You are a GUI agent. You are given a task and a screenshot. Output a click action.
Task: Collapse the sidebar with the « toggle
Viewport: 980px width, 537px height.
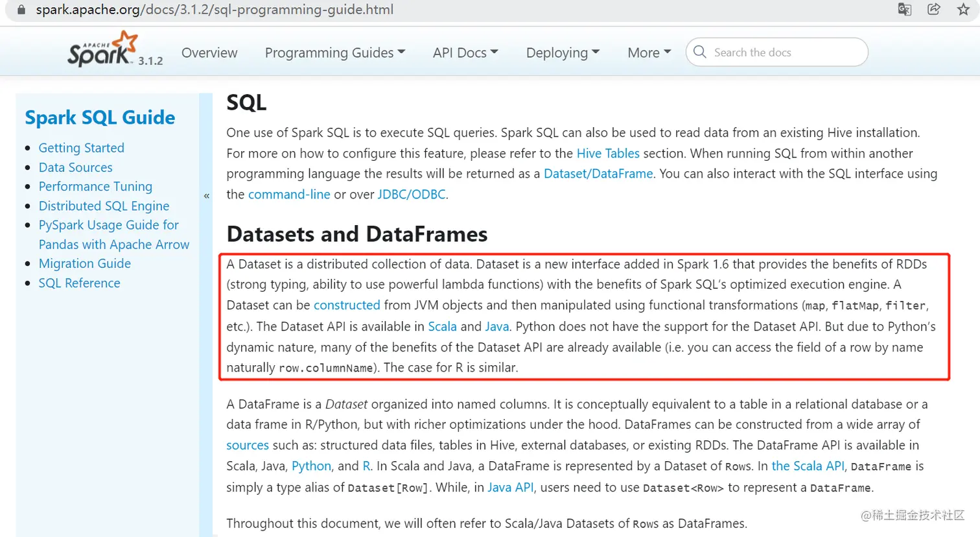(x=207, y=195)
